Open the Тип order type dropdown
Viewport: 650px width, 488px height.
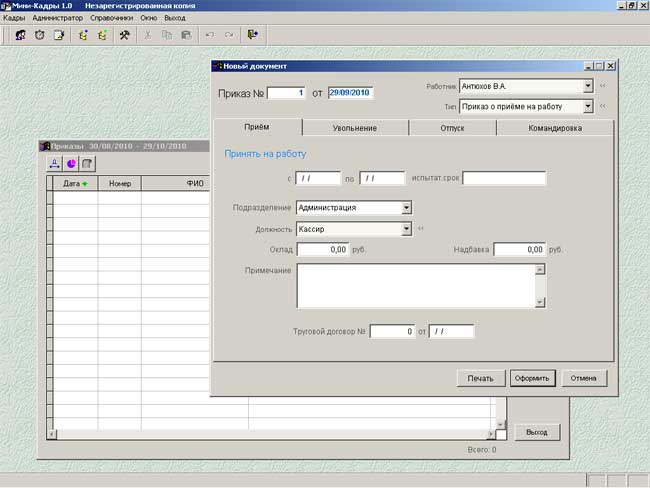click(588, 107)
